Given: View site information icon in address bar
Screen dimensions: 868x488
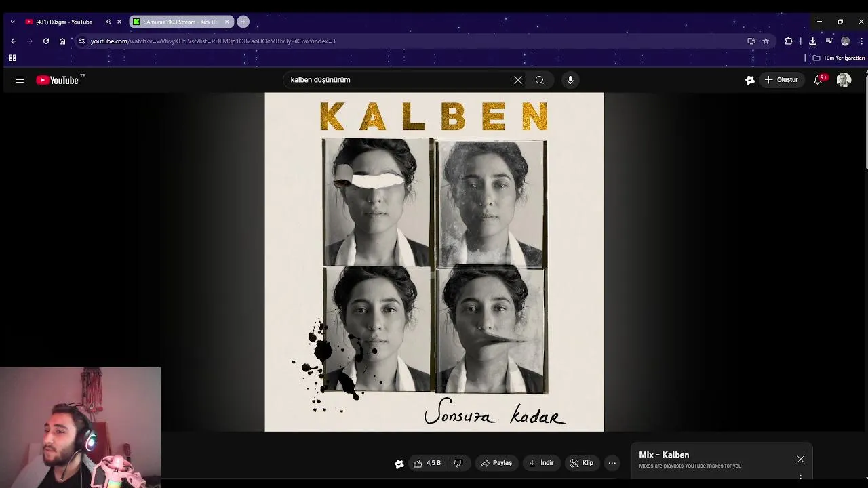Looking at the screenshot, I should coord(82,41).
